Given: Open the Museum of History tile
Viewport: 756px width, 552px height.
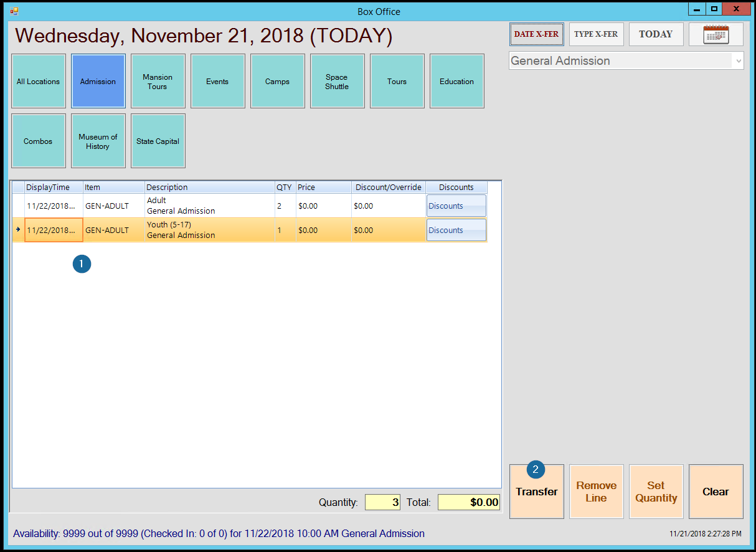Looking at the screenshot, I should pyautogui.click(x=98, y=141).
